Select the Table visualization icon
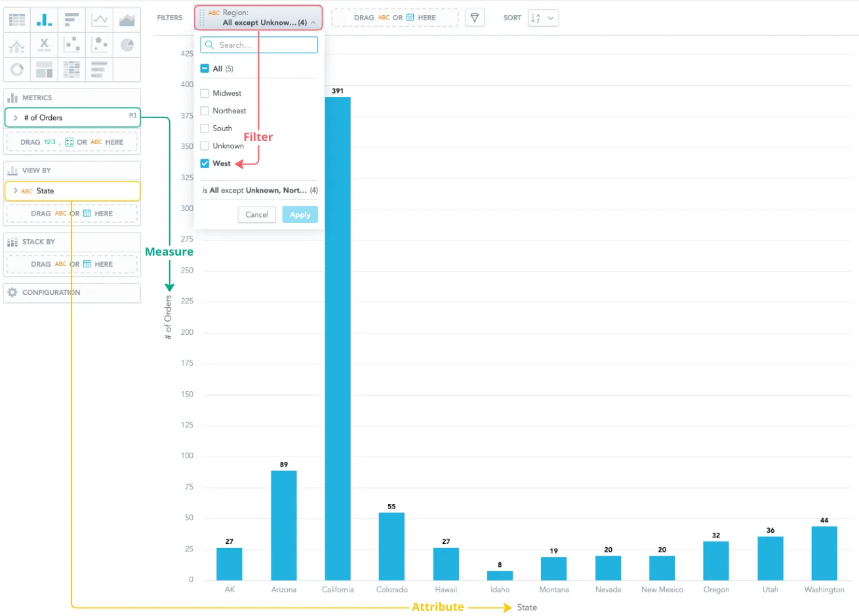 click(17, 19)
